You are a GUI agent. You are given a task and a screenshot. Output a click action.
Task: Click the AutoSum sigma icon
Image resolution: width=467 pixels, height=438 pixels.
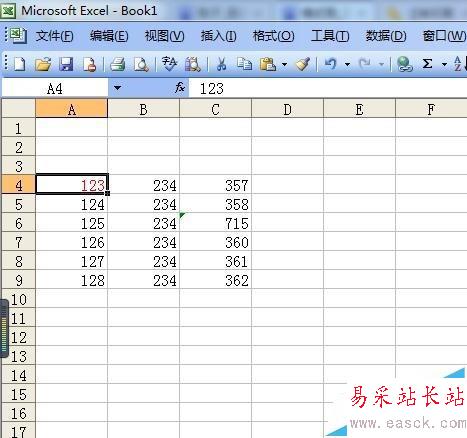click(x=427, y=64)
